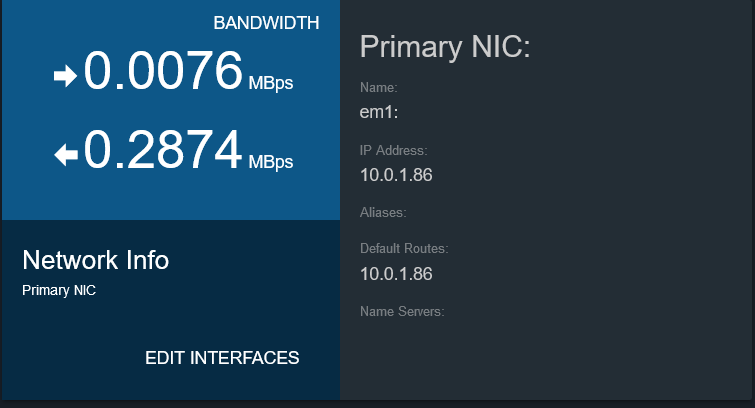Select the 0.2874 MBps incoming value
Viewport: 755px width, 408px height.
point(163,150)
